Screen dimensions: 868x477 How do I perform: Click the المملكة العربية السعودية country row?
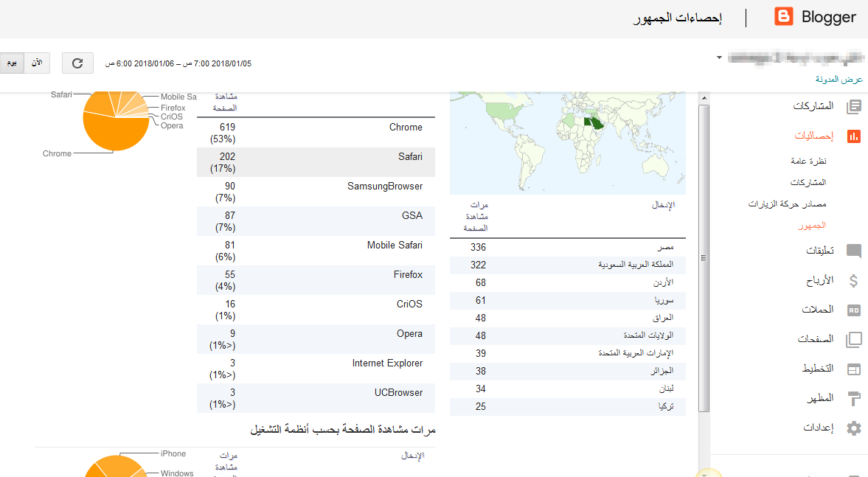coord(567,265)
